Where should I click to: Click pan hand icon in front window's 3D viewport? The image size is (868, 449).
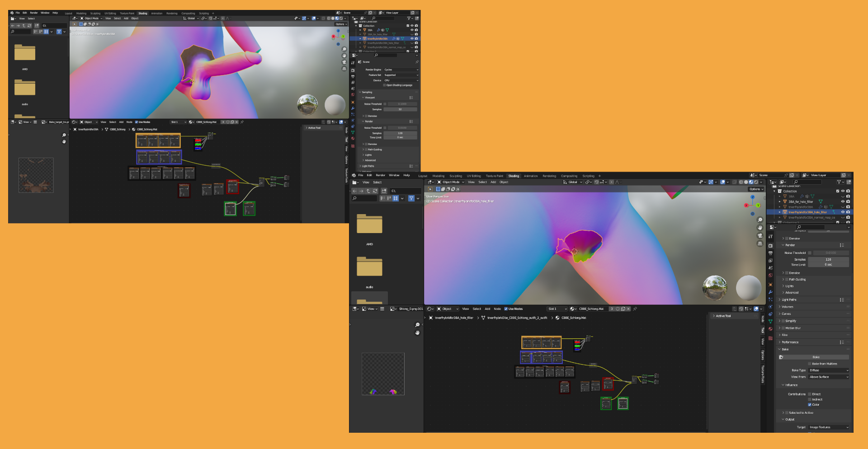pyautogui.click(x=760, y=228)
